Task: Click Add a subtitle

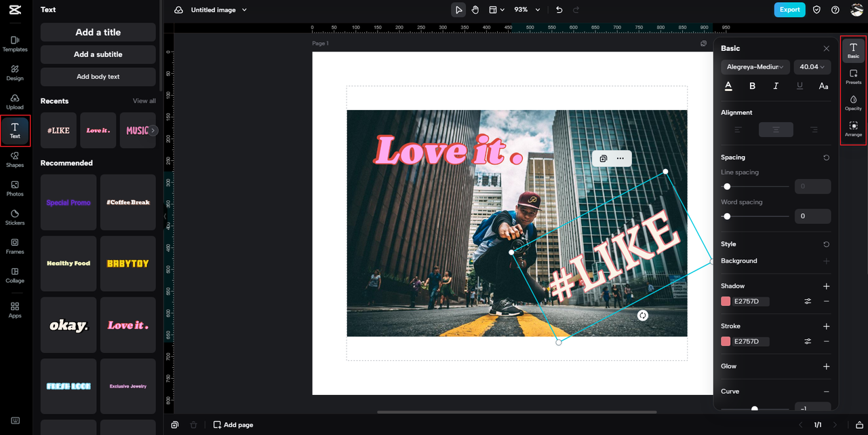Action: tap(98, 54)
